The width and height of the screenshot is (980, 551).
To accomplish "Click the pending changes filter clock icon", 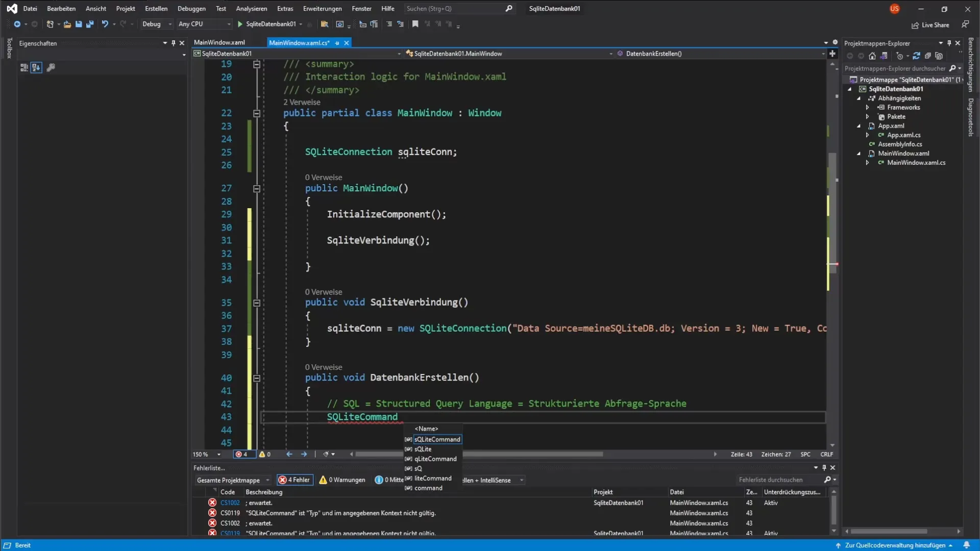I will [x=900, y=56].
